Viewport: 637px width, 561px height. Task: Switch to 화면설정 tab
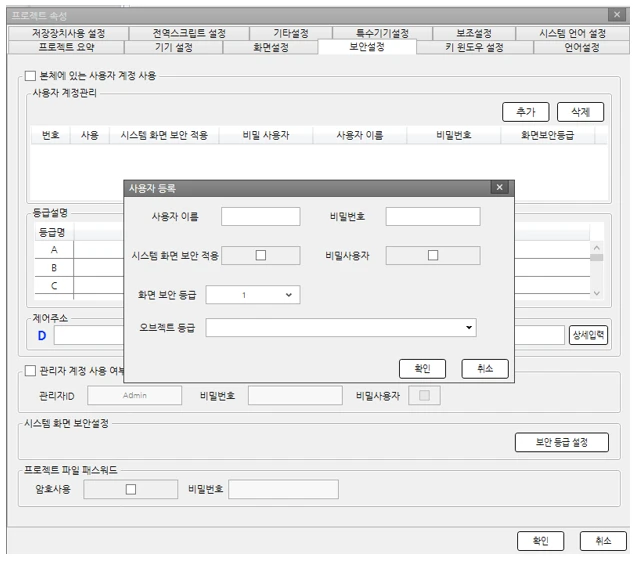[271, 47]
